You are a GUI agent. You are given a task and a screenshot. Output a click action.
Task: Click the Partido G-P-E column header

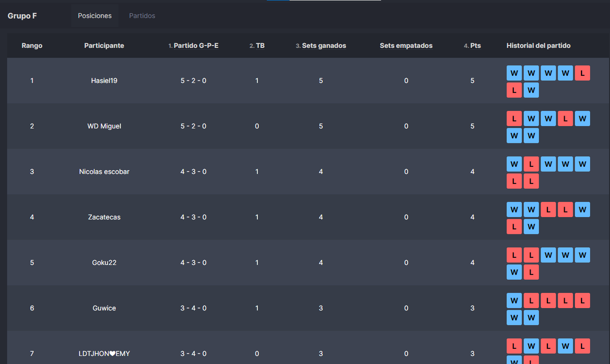[x=193, y=46]
